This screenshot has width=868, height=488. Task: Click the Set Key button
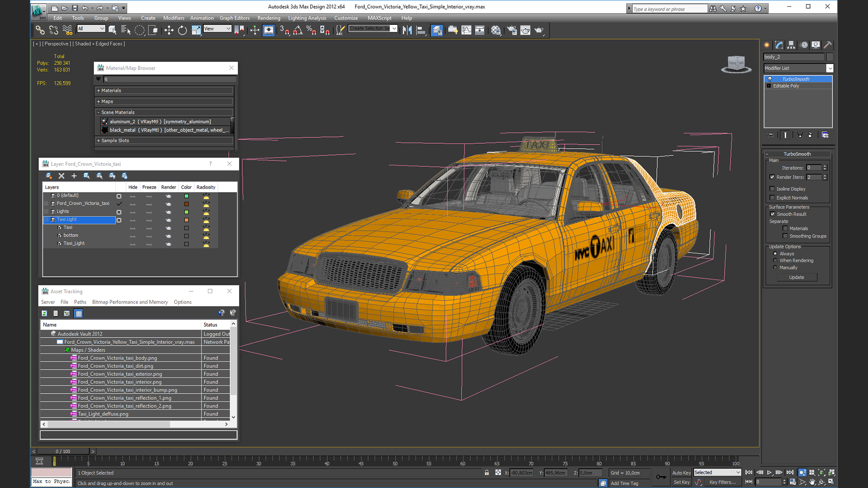[x=681, y=482]
